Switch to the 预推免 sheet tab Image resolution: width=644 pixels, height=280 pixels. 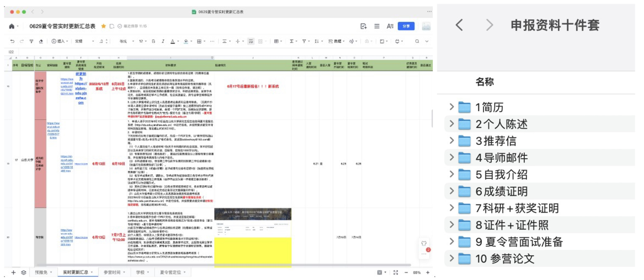click(41, 272)
